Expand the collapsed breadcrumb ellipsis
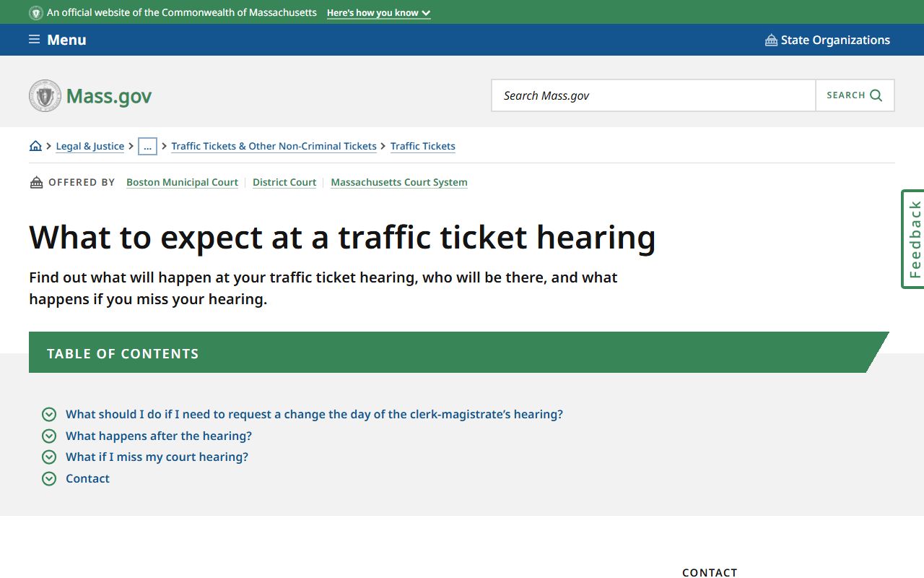Image resolution: width=924 pixels, height=578 pixels. click(x=147, y=146)
